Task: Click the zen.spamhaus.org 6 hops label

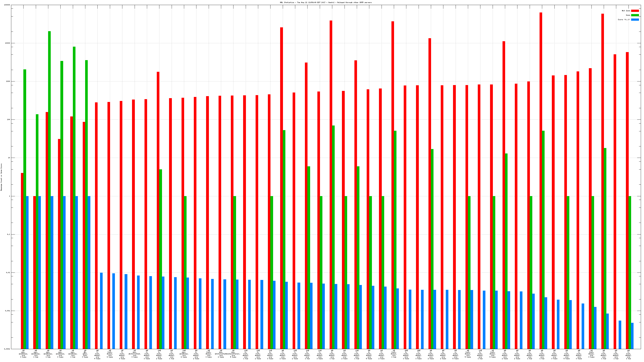Action: coord(184,354)
